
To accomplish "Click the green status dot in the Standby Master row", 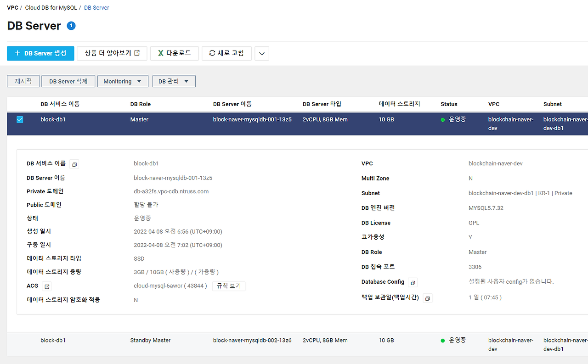I will 443,341.
